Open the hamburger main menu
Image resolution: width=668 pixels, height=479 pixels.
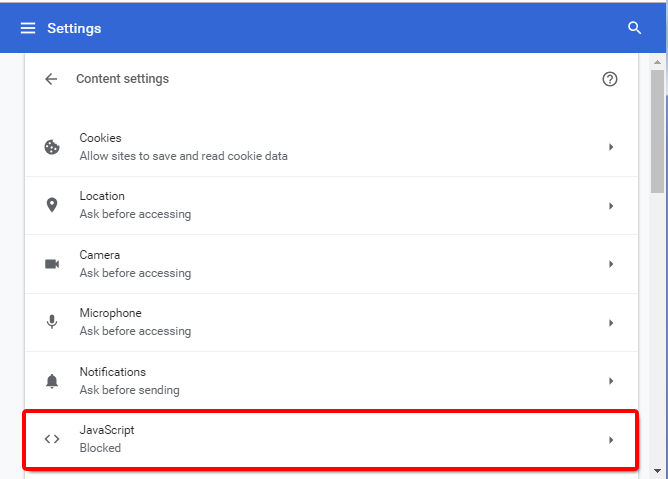(28, 28)
